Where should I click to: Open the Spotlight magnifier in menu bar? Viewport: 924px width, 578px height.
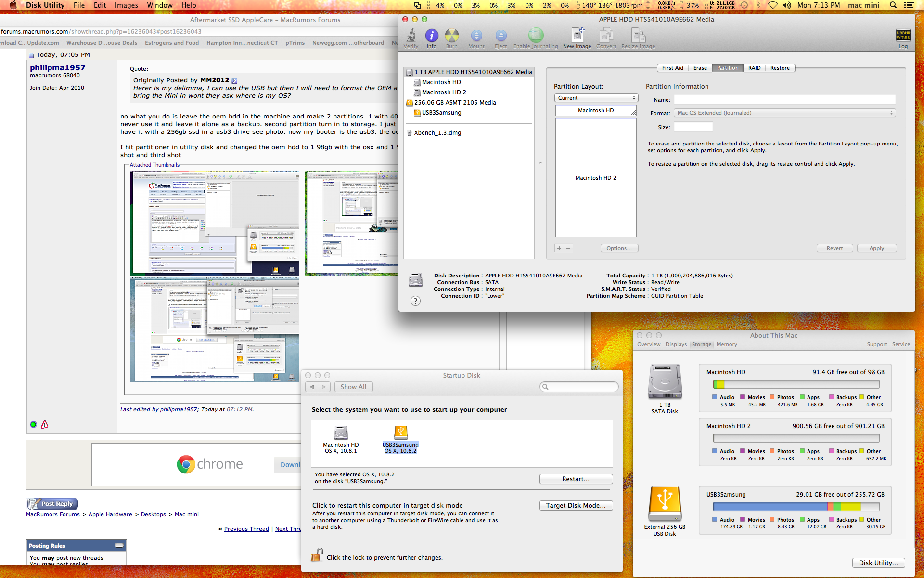893,5
